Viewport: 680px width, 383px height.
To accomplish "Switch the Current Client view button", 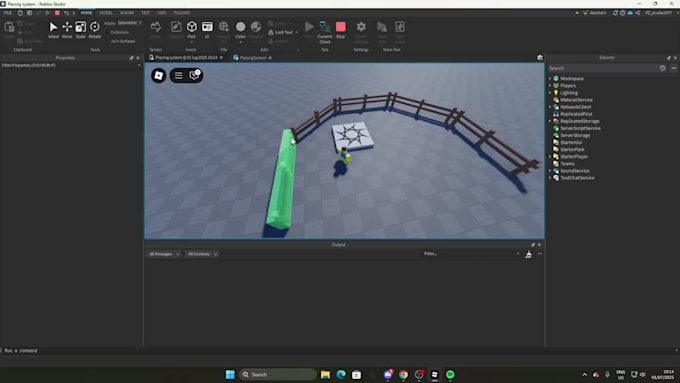I will [325, 32].
